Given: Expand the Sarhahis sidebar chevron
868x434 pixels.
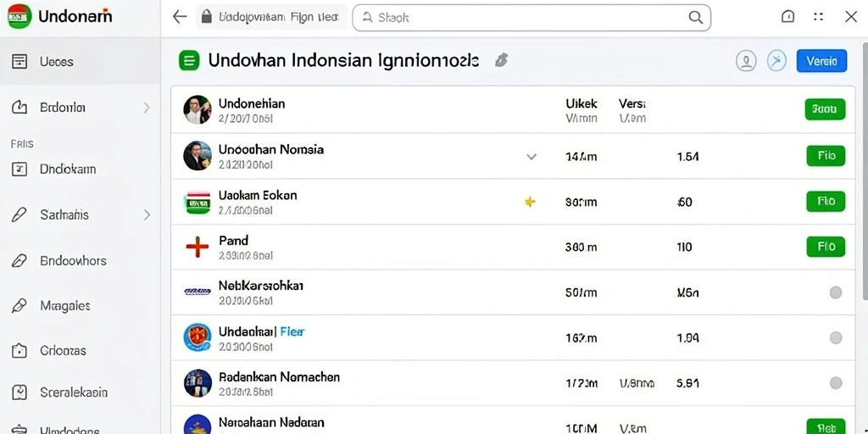Looking at the screenshot, I should click(147, 214).
